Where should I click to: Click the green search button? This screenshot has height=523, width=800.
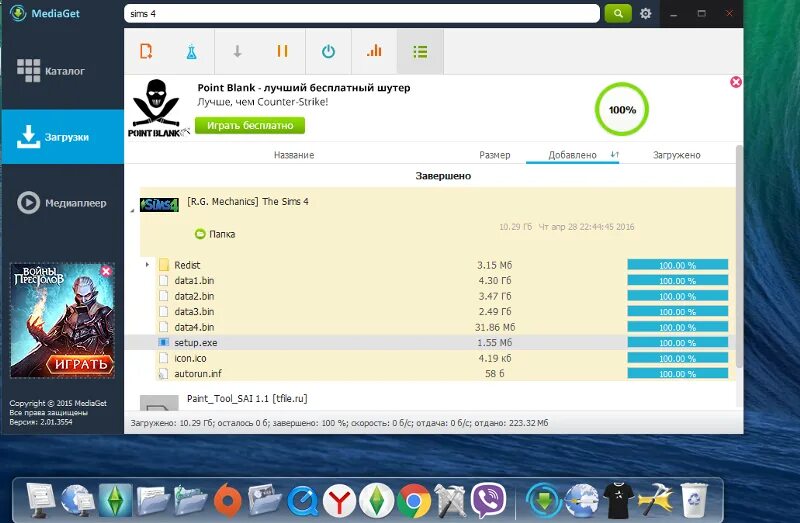pyautogui.click(x=618, y=13)
